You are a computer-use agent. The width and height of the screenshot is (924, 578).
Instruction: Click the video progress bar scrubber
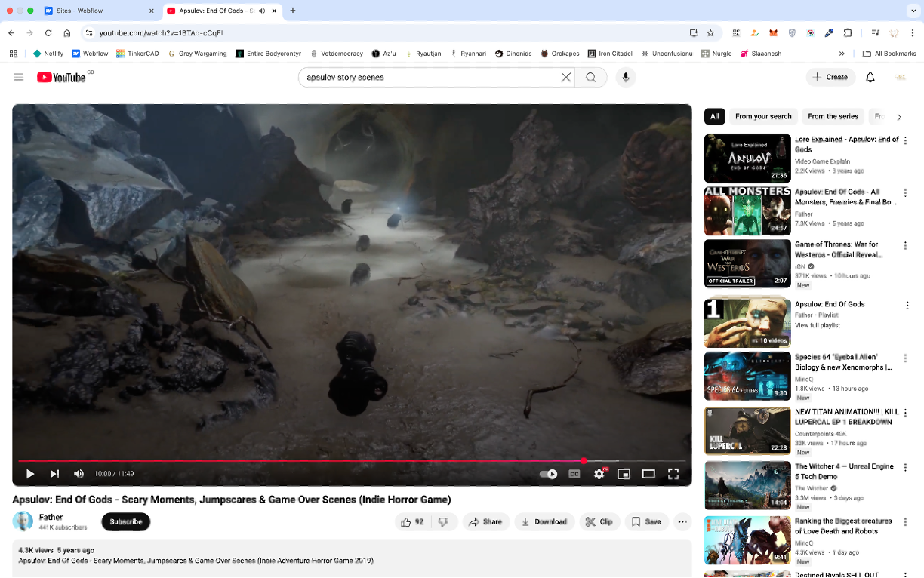coord(584,460)
